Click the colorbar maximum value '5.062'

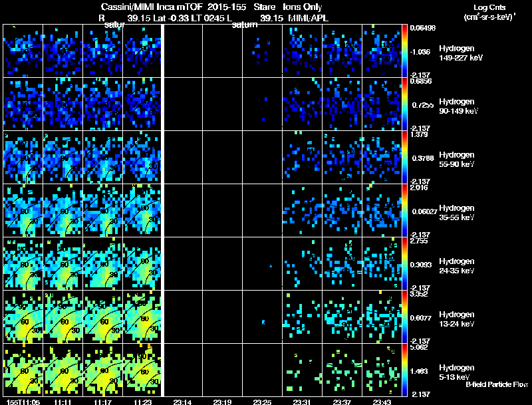point(419,347)
